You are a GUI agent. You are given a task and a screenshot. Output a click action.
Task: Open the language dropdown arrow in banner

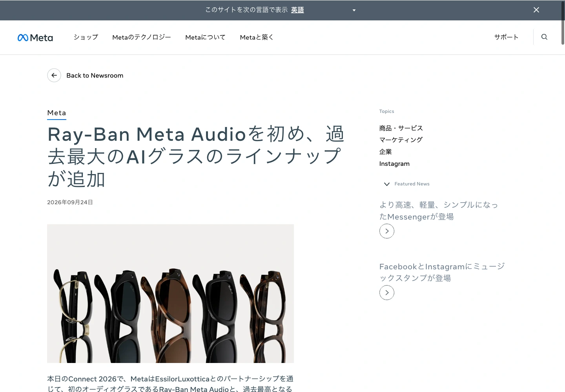tap(354, 10)
